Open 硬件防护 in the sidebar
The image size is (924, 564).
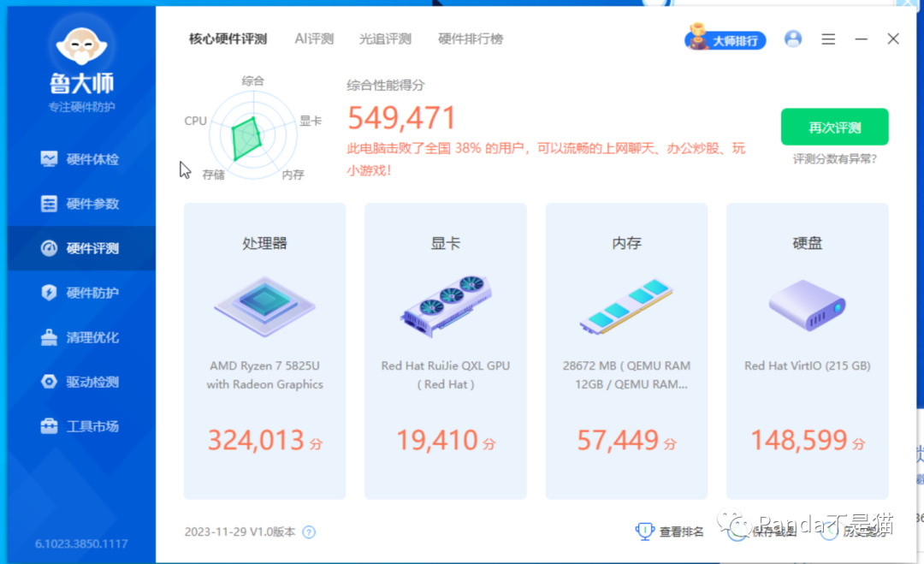click(x=81, y=293)
